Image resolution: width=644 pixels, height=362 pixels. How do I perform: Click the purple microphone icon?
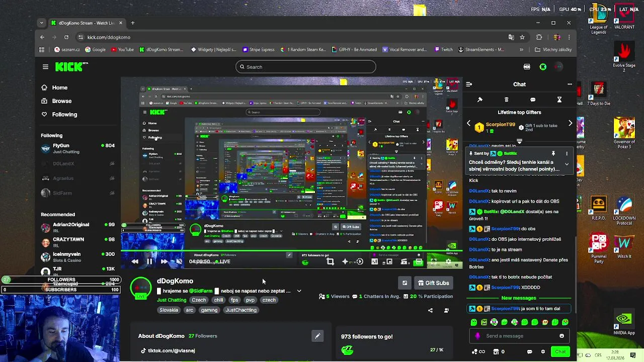click(x=477, y=336)
